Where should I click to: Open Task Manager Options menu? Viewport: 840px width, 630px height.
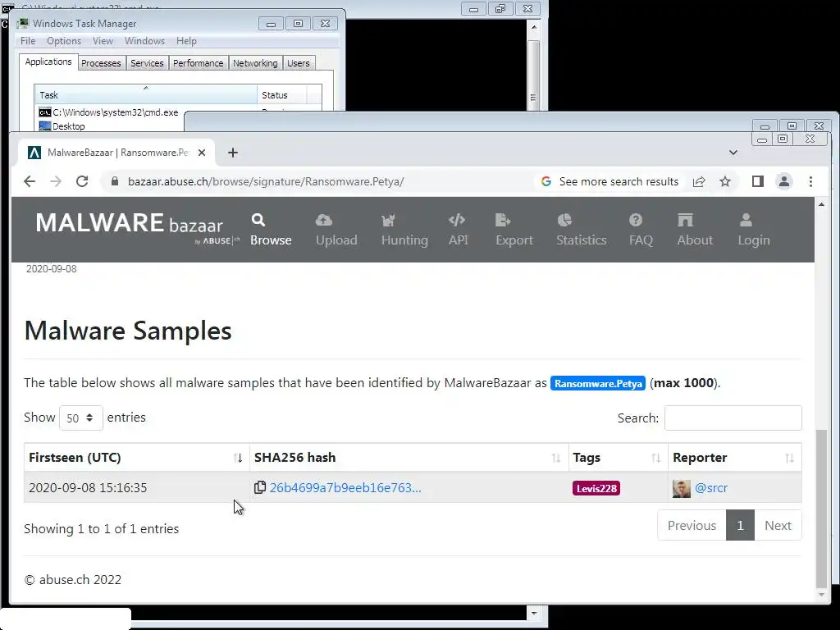click(x=64, y=41)
